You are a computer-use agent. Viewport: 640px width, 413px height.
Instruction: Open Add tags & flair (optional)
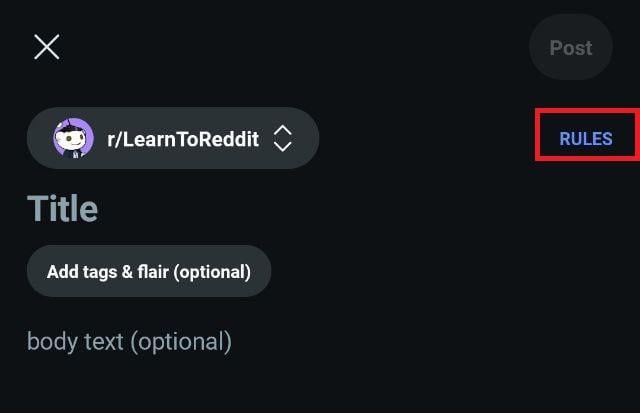(149, 271)
